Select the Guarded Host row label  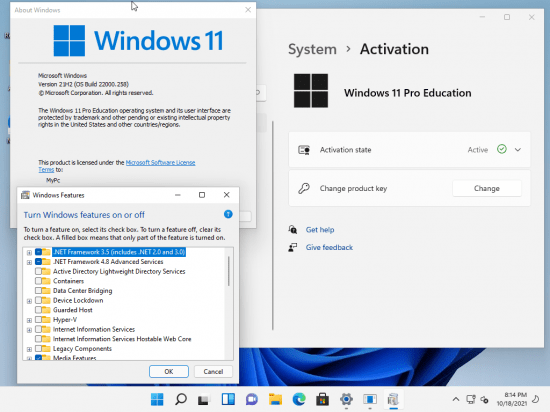pyautogui.click(x=73, y=310)
